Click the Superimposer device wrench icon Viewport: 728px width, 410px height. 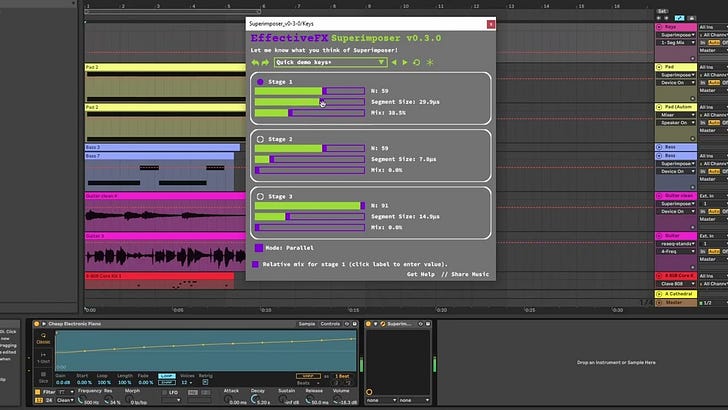click(x=383, y=324)
